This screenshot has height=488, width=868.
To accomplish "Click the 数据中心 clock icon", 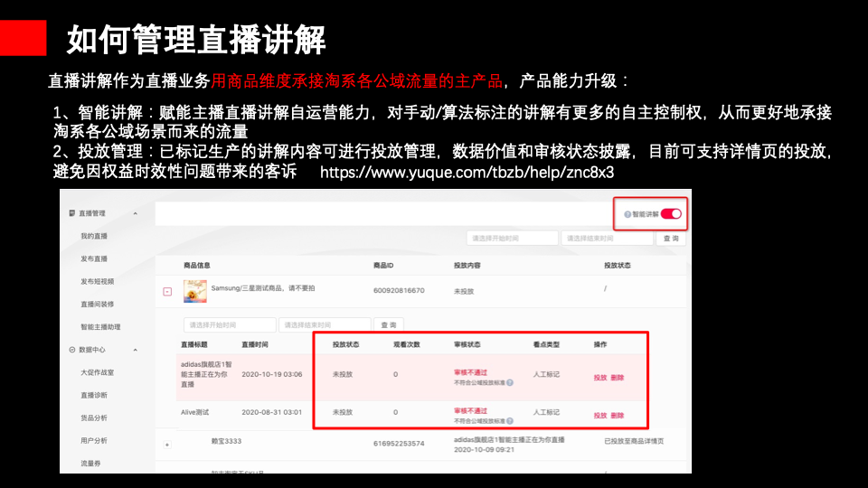I will pos(72,350).
